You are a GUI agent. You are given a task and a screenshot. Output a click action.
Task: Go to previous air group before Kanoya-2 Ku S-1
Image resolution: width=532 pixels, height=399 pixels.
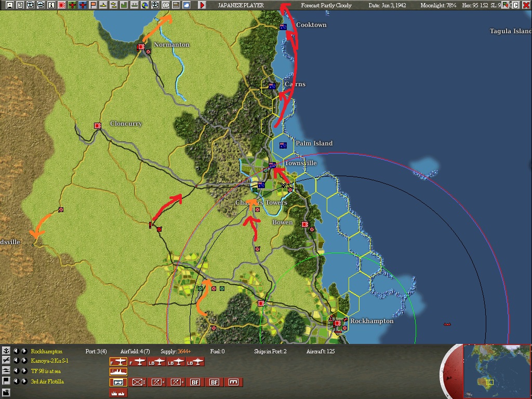16,361
